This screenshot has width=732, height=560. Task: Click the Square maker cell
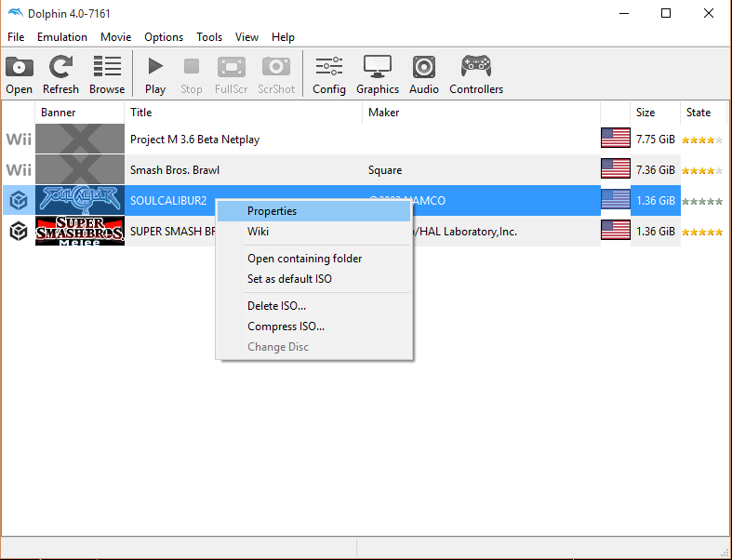385,170
